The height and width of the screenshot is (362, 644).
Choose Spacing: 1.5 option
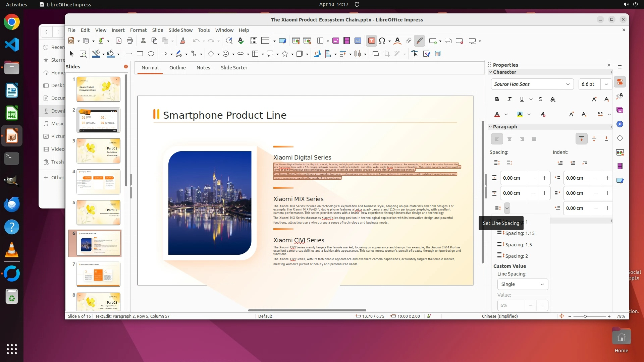(x=518, y=245)
